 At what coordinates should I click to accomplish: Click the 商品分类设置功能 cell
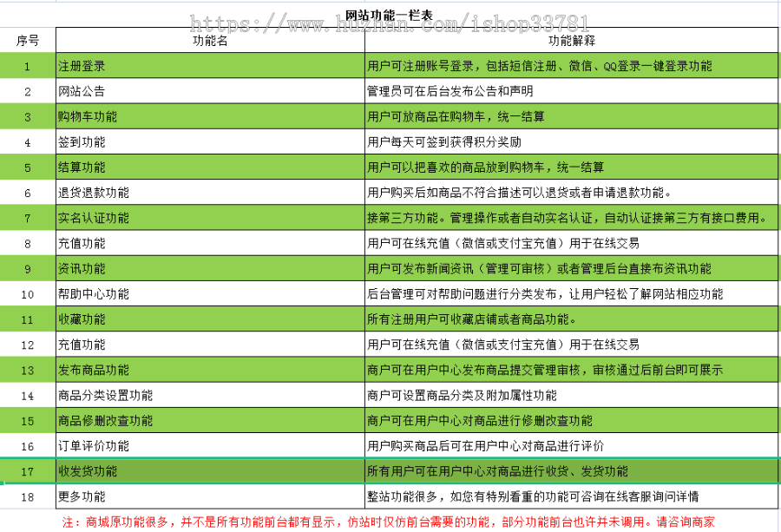(x=210, y=395)
